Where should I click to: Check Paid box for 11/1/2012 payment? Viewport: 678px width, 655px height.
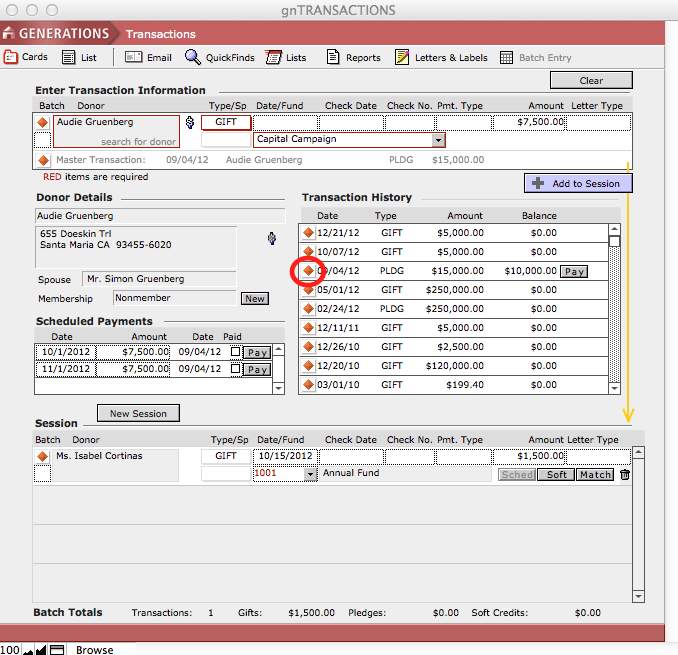tap(236, 369)
